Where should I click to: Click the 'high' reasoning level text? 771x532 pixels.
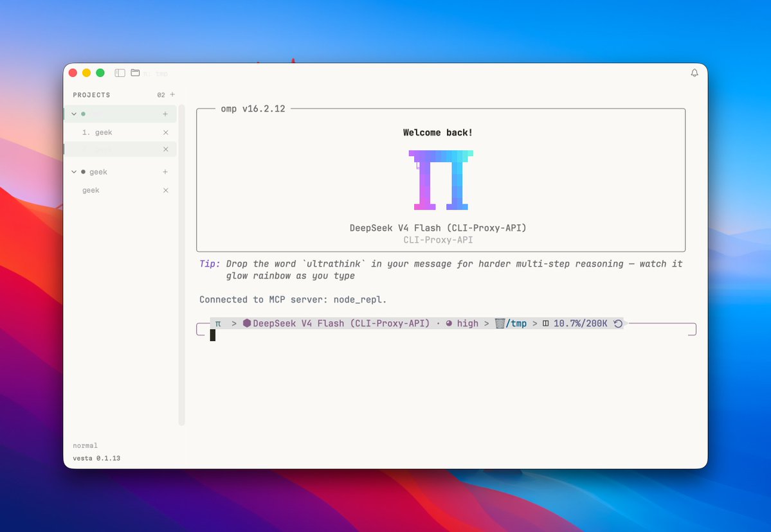tap(467, 323)
